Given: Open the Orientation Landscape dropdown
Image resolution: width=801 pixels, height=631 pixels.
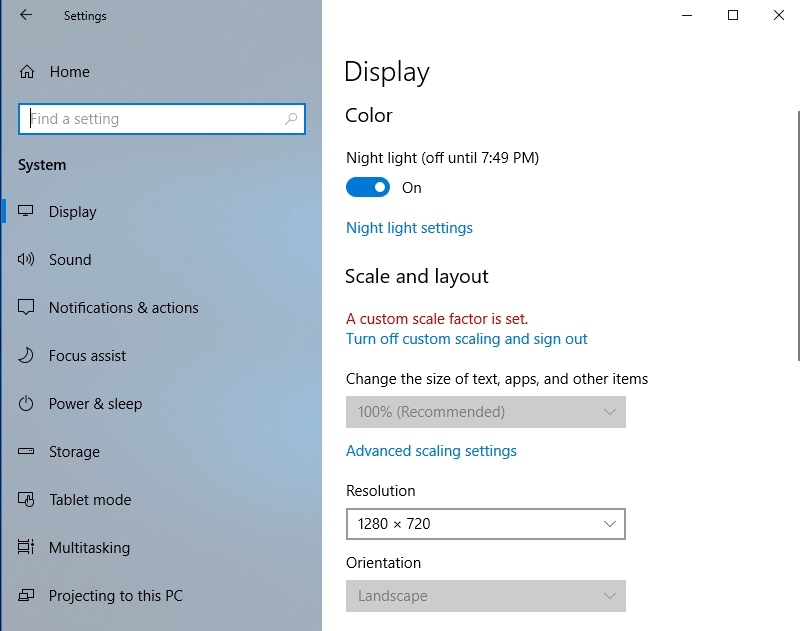Looking at the screenshot, I should [485, 596].
